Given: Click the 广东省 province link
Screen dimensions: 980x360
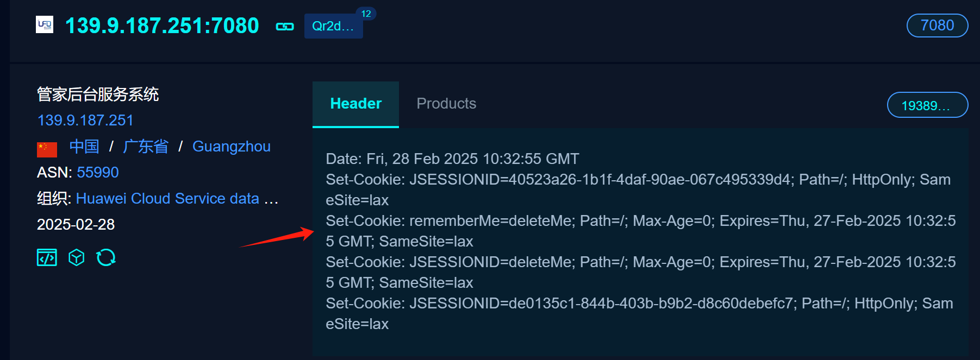Looking at the screenshot, I should 146,147.
